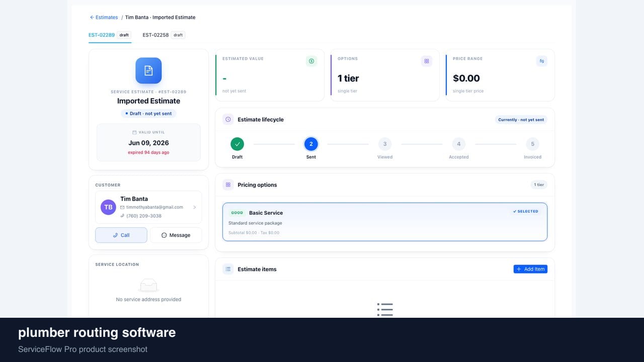The image size is (644, 362).
Task: Click the large list icon in empty items area
Action: coord(385,309)
